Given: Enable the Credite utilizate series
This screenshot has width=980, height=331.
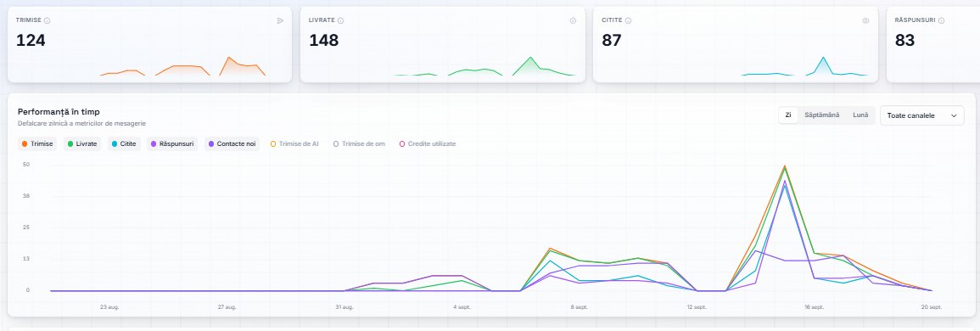Looking at the screenshot, I should click(x=428, y=144).
